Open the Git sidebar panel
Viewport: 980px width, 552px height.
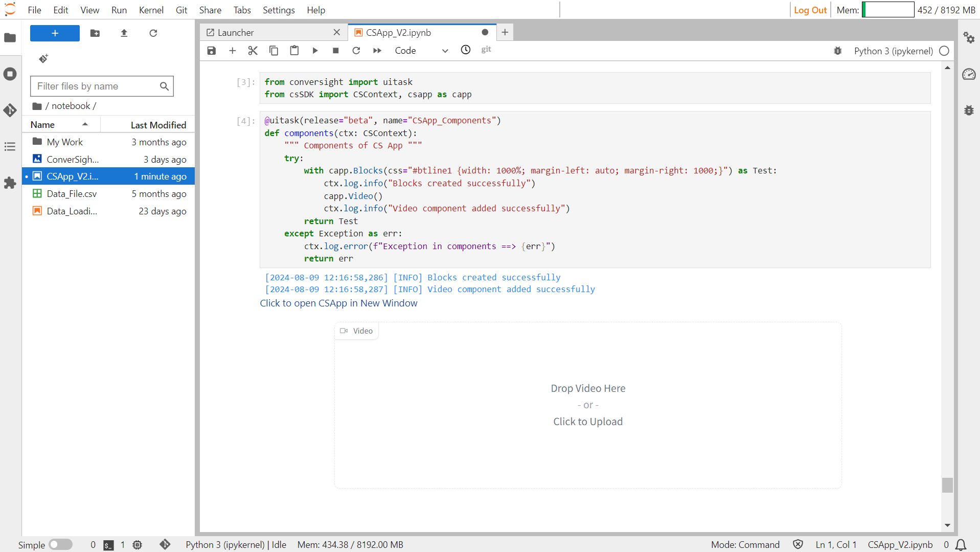pos(10,111)
